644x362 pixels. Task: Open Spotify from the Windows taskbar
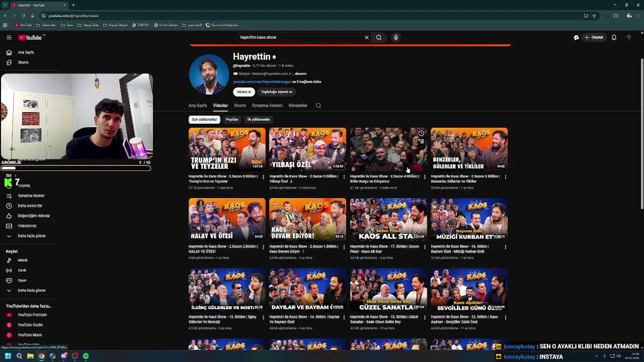point(86,356)
